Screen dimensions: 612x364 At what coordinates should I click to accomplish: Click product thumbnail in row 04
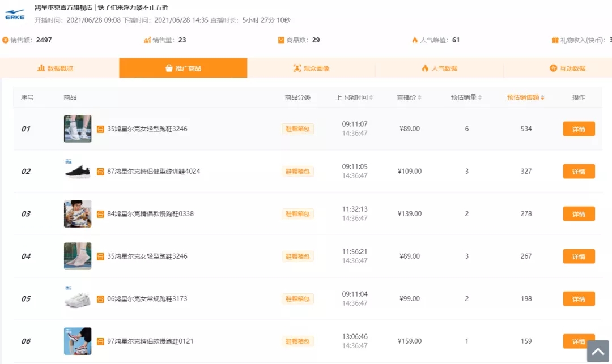click(x=78, y=256)
